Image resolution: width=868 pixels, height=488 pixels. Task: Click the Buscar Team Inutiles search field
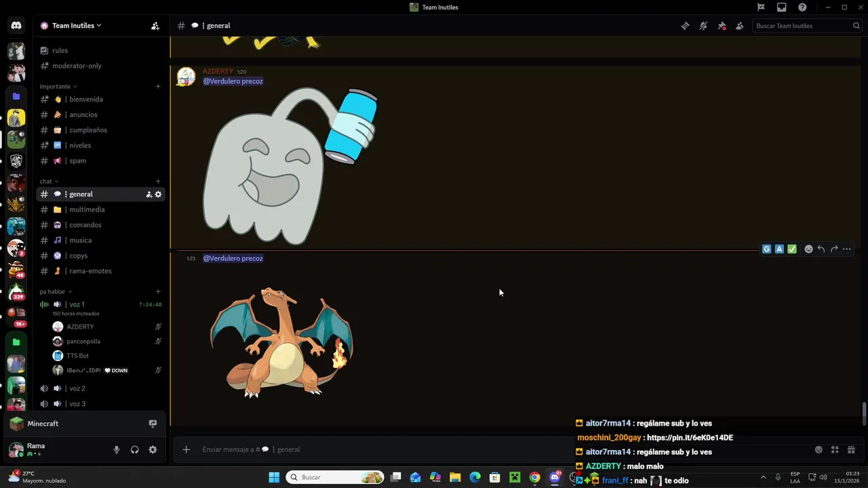(806, 26)
